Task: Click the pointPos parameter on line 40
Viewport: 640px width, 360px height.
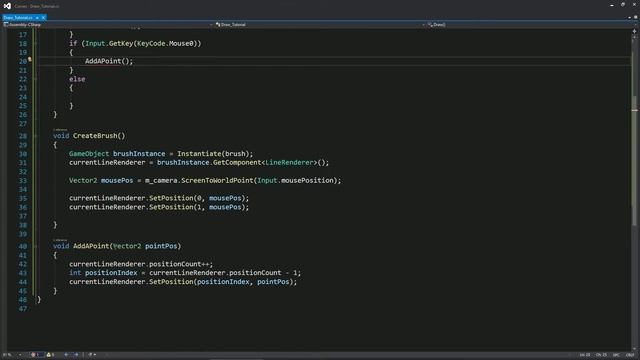Action: pos(161,246)
